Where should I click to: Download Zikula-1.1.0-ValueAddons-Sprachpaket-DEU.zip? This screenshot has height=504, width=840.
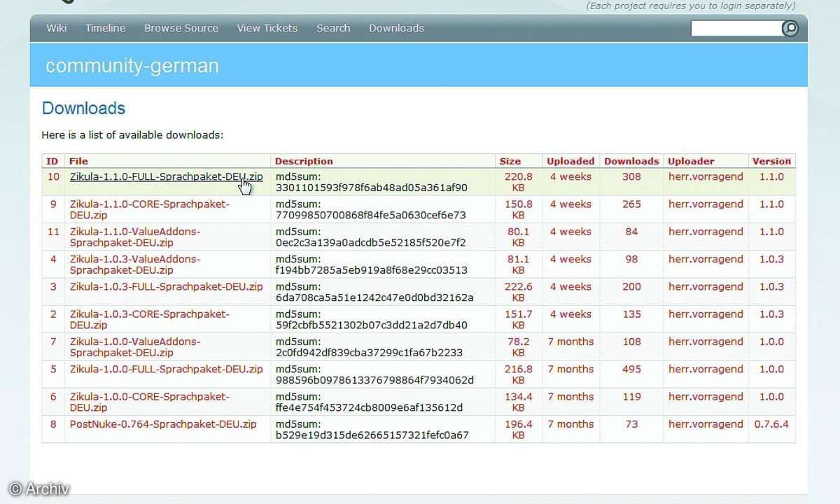coord(135,237)
